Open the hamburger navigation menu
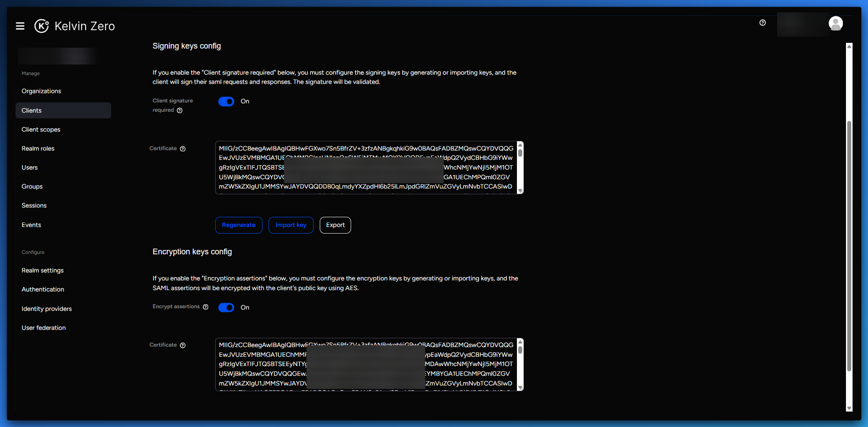868x427 pixels. pyautogui.click(x=20, y=26)
